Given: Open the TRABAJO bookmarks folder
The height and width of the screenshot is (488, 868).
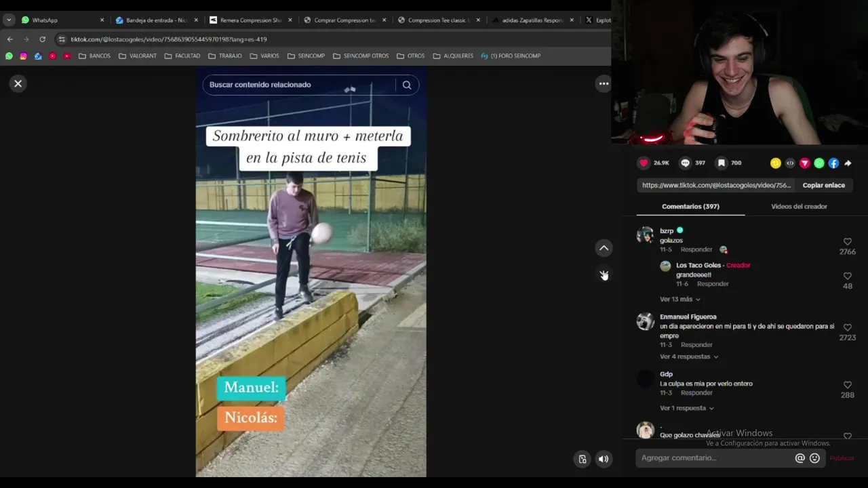Looking at the screenshot, I should pos(224,56).
